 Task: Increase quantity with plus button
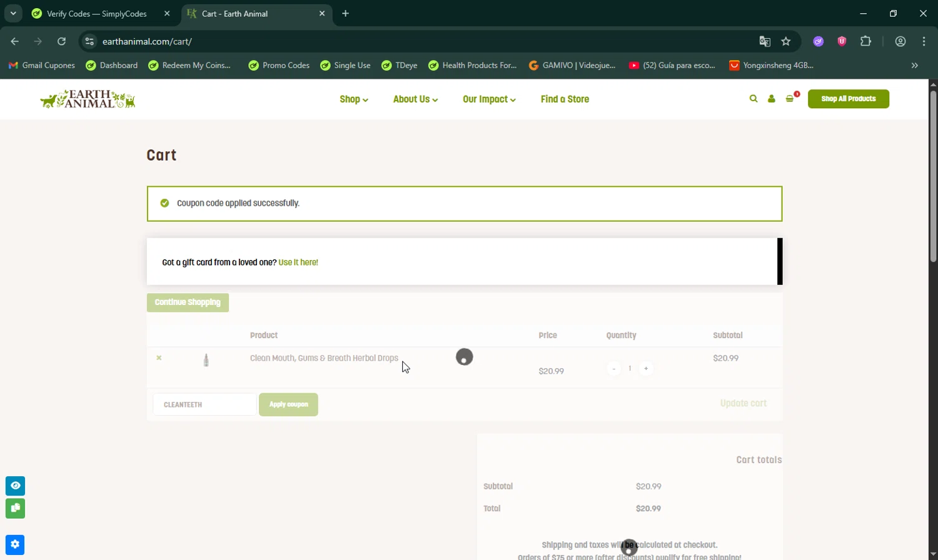click(x=646, y=369)
